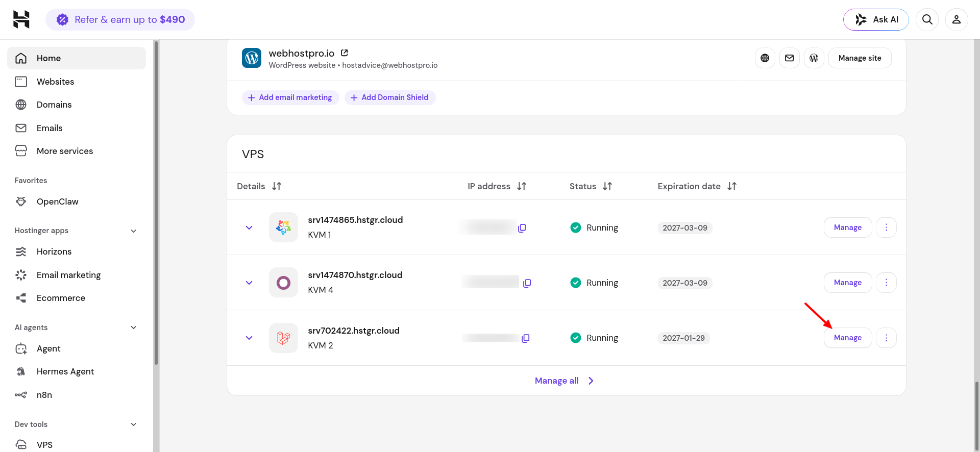980x452 pixels.
Task: Open Home in the sidebar
Action: [x=77, y=58]
